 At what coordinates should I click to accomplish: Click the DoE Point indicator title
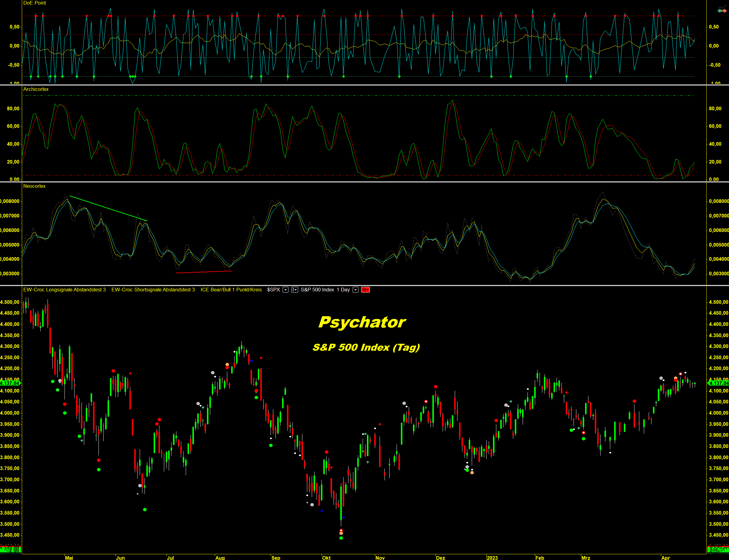(x=34, y=3)
